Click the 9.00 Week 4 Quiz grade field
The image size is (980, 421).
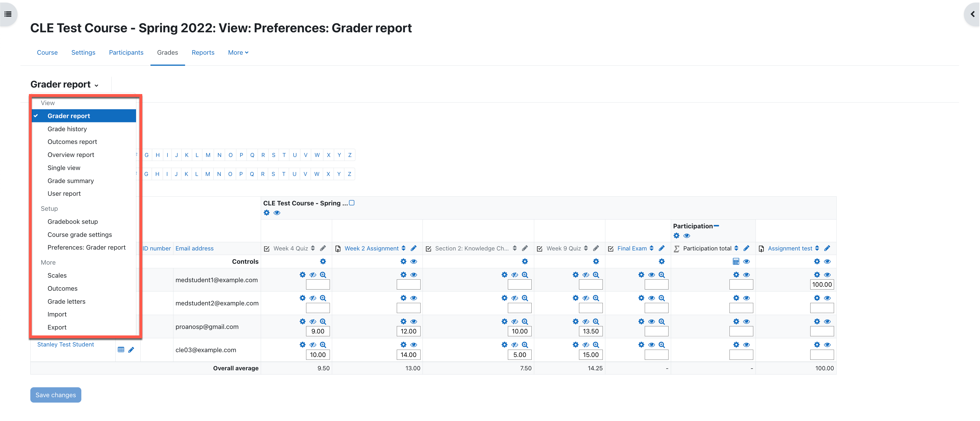pos(318,331)
